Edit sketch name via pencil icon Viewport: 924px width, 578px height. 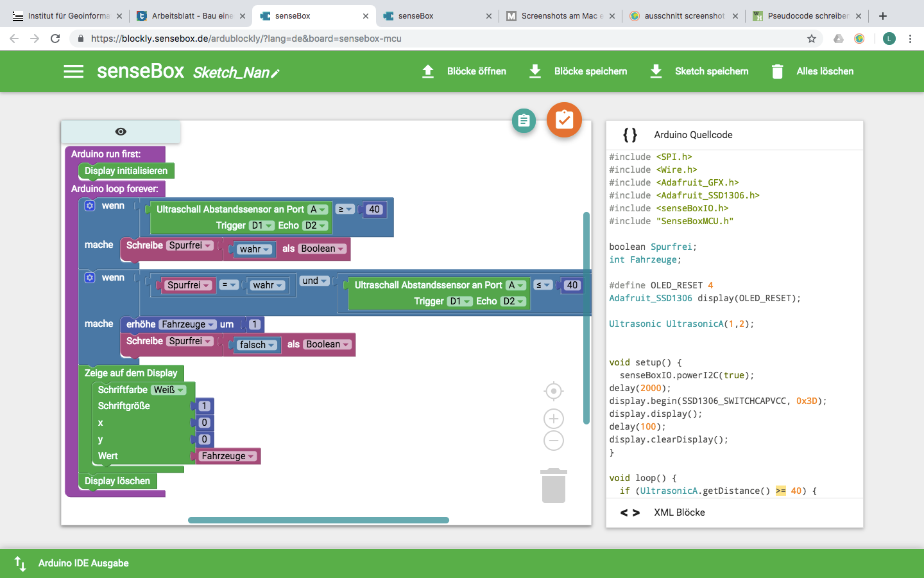[275, 74]
